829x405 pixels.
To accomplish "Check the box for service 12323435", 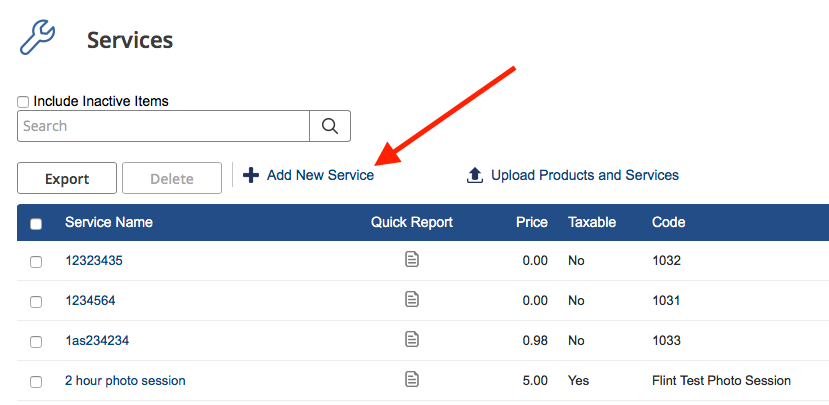I will 36,262.
